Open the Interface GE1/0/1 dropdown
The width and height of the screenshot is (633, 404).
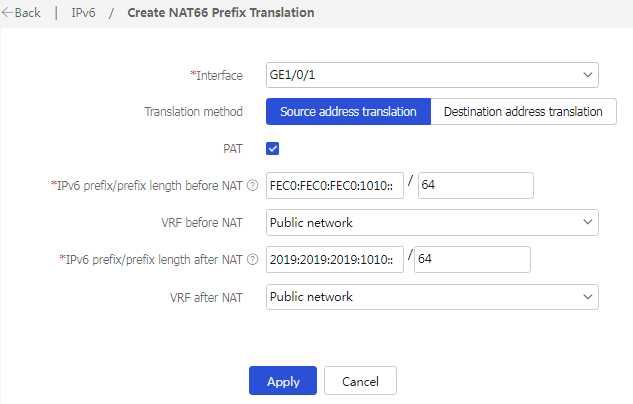tap(432, 75)
